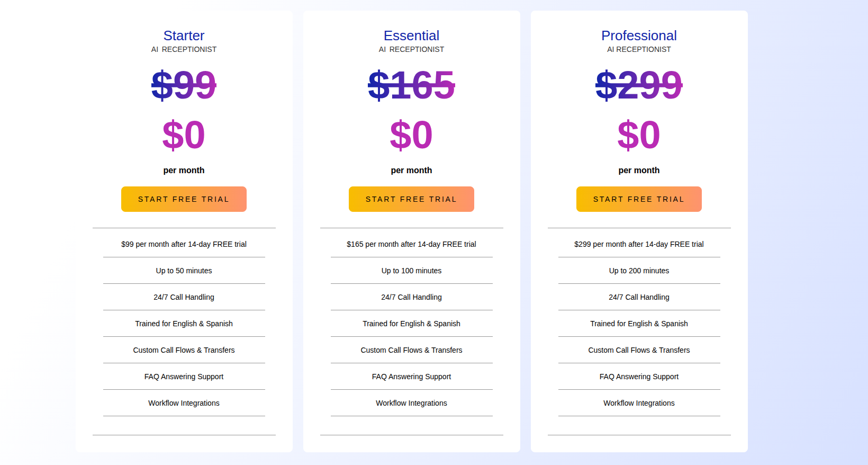This screenshot has width=868, height=465.
Task: Click the crossed-out $99 price
Action: pos(184,85)
